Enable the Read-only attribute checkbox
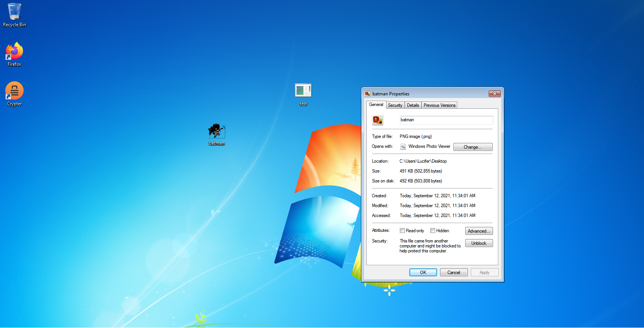 (402, 231)
